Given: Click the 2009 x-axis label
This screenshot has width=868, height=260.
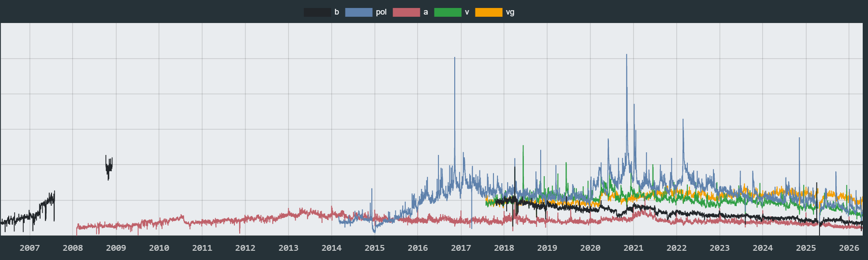Looking at the screenshot, I should [x=116, y=248].
